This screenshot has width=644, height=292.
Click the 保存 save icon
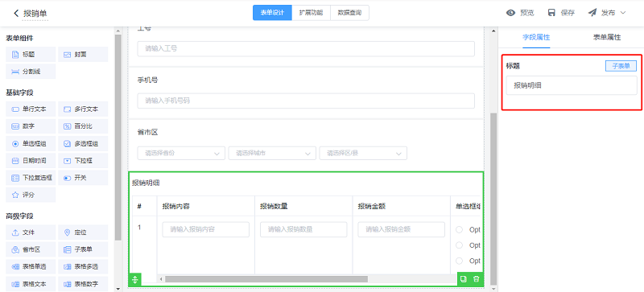tap(551, 13)
